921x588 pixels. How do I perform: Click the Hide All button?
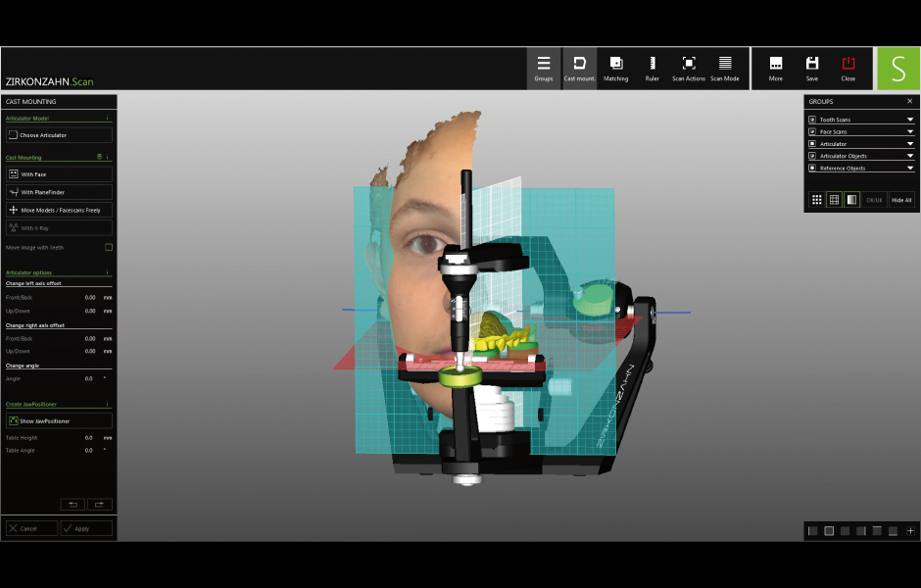pos(900,200)
